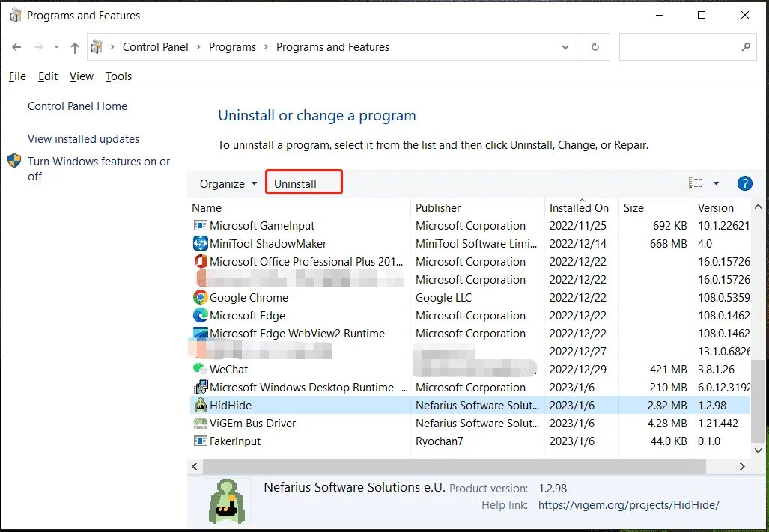Image resolution: width=769 pixels, height=532 pixels.
Task: Click the Back navigation arrow
Action: [x=16, y=47]
